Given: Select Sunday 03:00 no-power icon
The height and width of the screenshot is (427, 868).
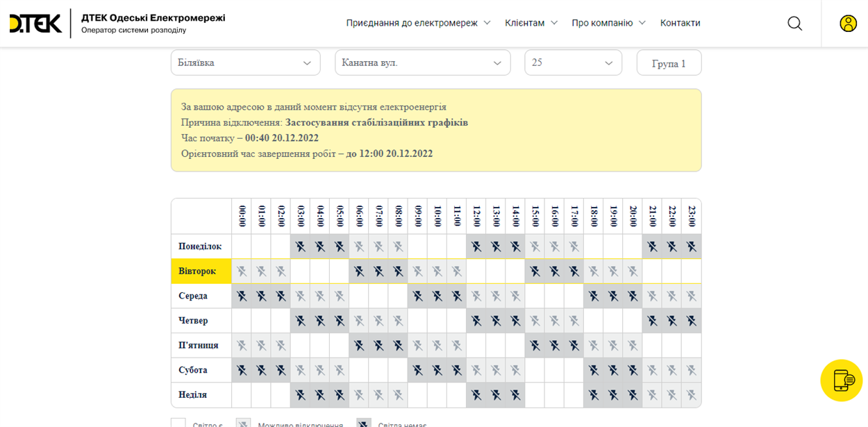Looking at the screenshot, I should pyautogui.click(x=301, y=395).
